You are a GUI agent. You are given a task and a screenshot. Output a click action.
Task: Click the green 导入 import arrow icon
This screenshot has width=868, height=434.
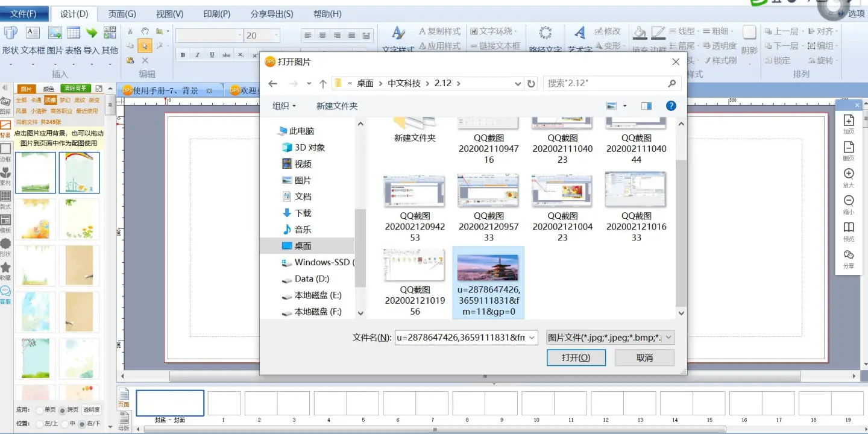(92, 33)
